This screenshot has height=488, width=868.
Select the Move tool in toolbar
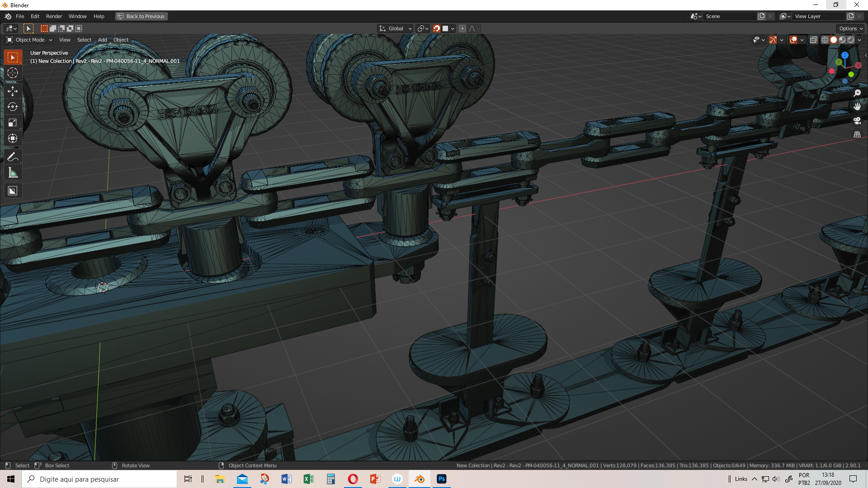click(12, 91)
